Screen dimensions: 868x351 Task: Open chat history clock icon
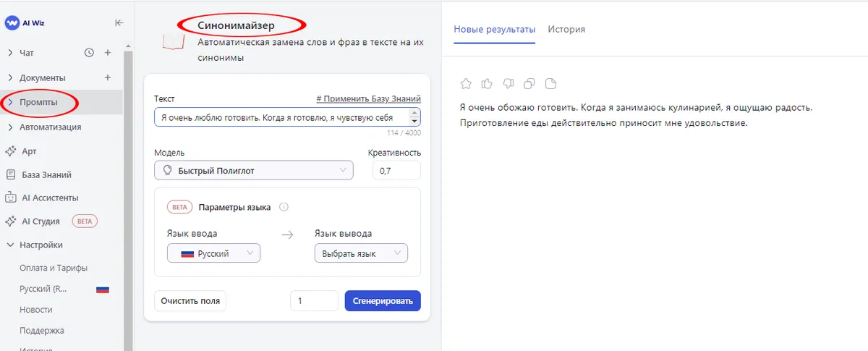[89, 53]
